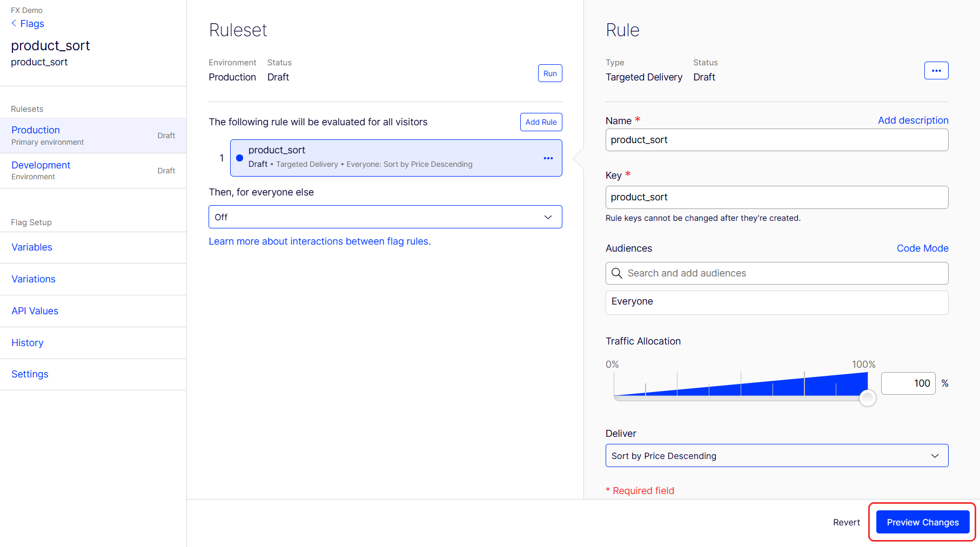Switch to the Development environment ruleset
Image resolution: width=980 pixels, height=547 pixels.
[x=41, y=165]
